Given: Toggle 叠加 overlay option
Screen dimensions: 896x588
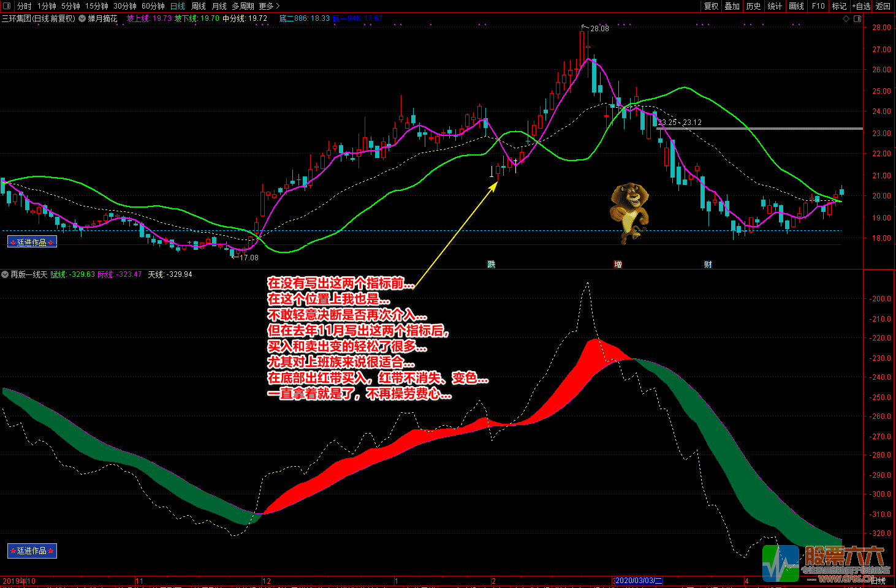Looking at the screenshot, I should (x=732, y=6).
